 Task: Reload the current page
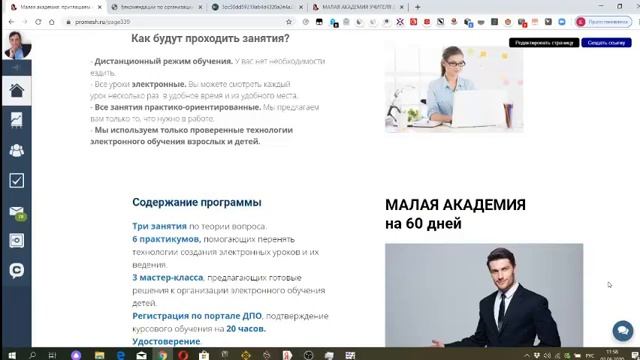click(x=38, y=22)
